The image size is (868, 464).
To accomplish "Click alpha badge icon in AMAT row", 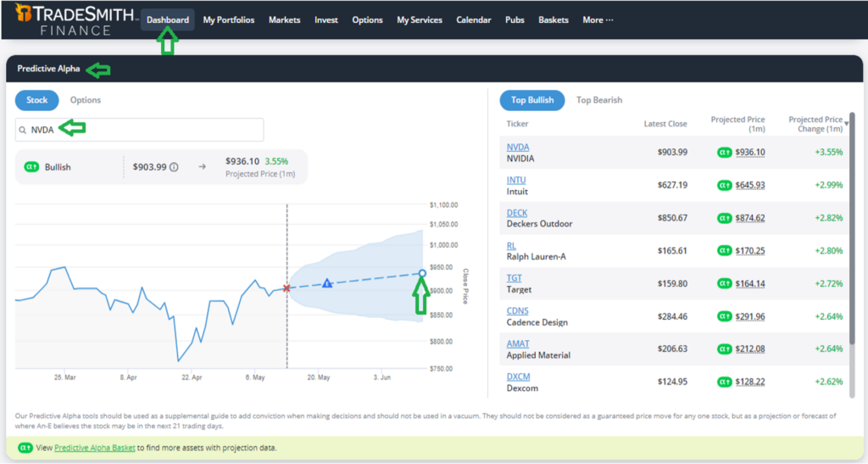I will (725, 349).
